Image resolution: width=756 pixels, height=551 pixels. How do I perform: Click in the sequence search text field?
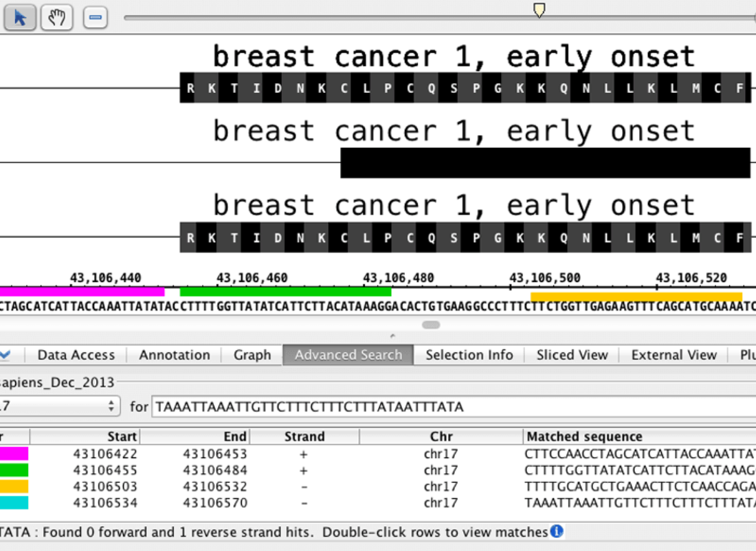coord(454,407)
